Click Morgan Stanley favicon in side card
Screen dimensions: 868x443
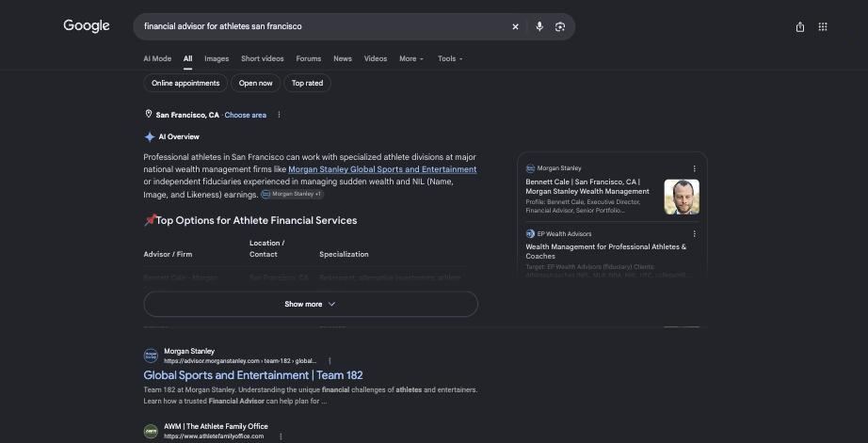click(x=530, y=168)
